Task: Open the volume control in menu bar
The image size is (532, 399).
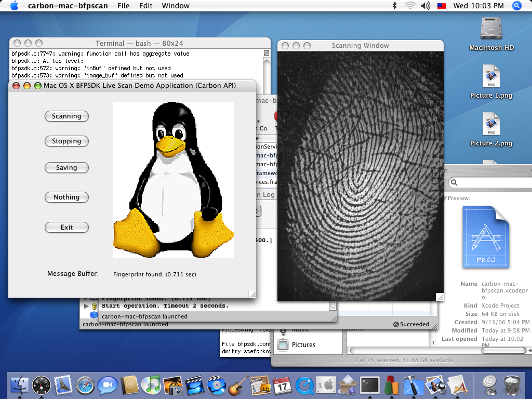Action: pos(425,6)
